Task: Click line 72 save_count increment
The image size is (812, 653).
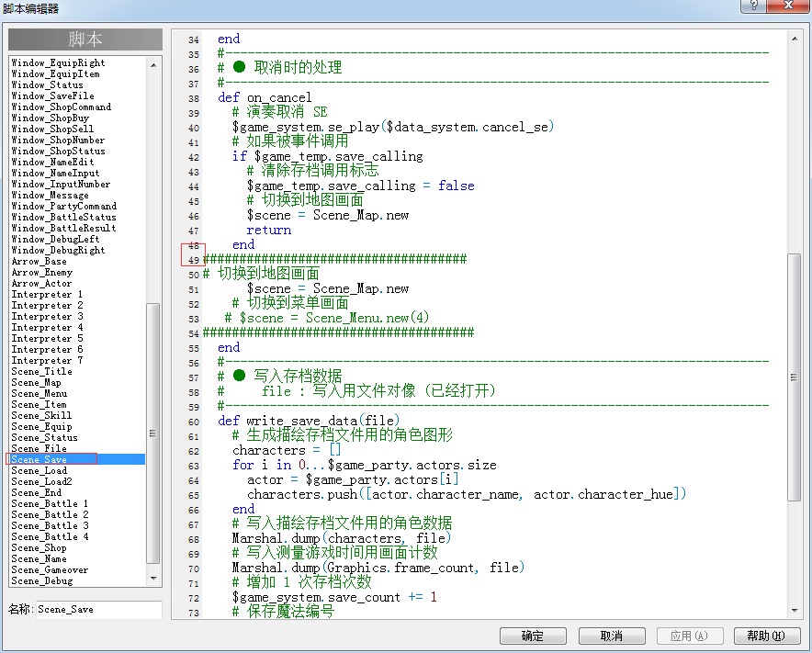Action: [x=334, y=597]
